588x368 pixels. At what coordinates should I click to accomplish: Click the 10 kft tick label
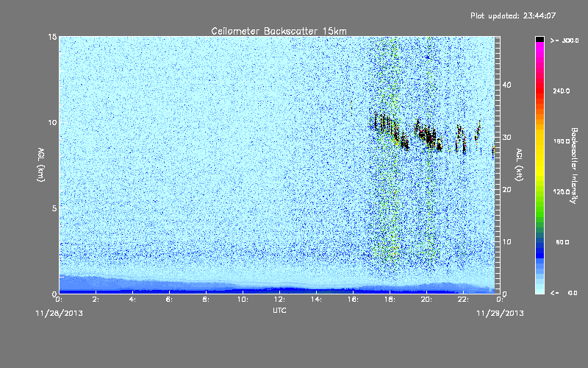(506, 242)
